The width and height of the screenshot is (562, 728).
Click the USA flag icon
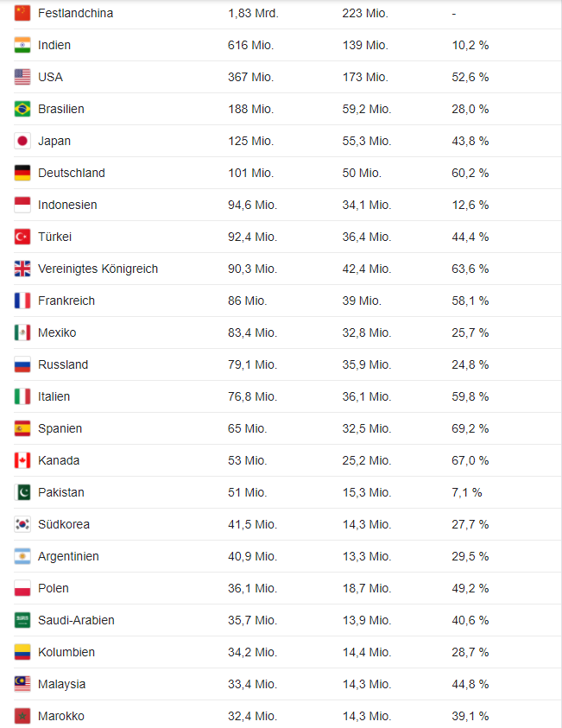tap(22, 77)
